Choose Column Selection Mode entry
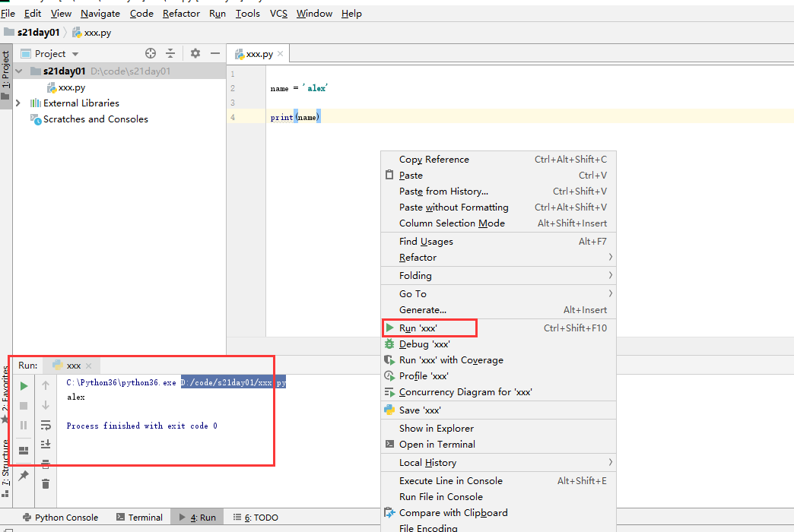 click(x=498, y=223)
